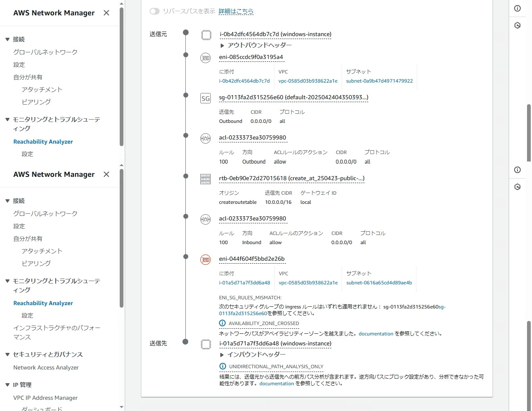Open Reachability Analyzer in lower sidebar
Image resolution: width=532 pixels, height=411 pixels.
pos(43,303)
